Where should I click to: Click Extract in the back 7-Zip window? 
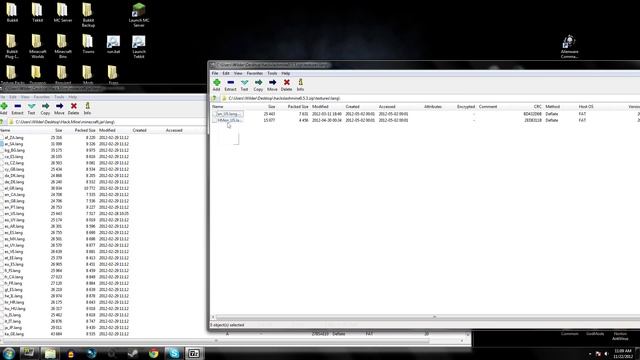click(x=17, y=109)
